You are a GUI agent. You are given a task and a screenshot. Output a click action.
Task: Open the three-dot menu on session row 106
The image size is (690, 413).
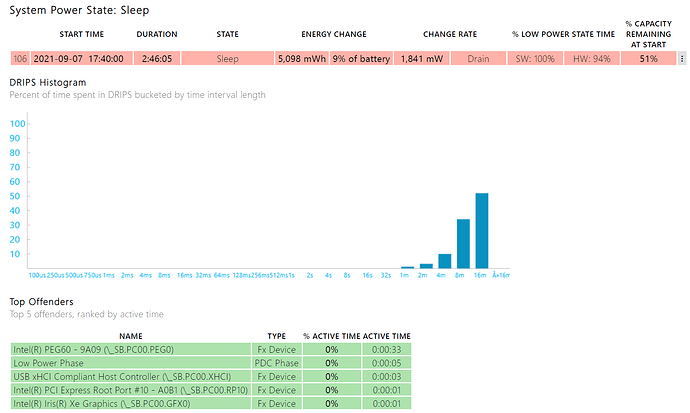point(682,58)
